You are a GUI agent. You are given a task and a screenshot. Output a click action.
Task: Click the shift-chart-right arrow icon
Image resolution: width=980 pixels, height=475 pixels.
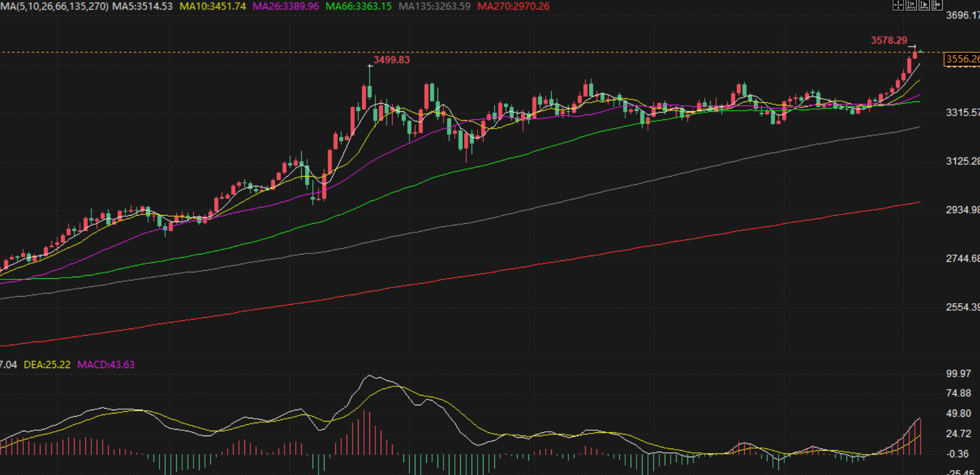point(937,5)
